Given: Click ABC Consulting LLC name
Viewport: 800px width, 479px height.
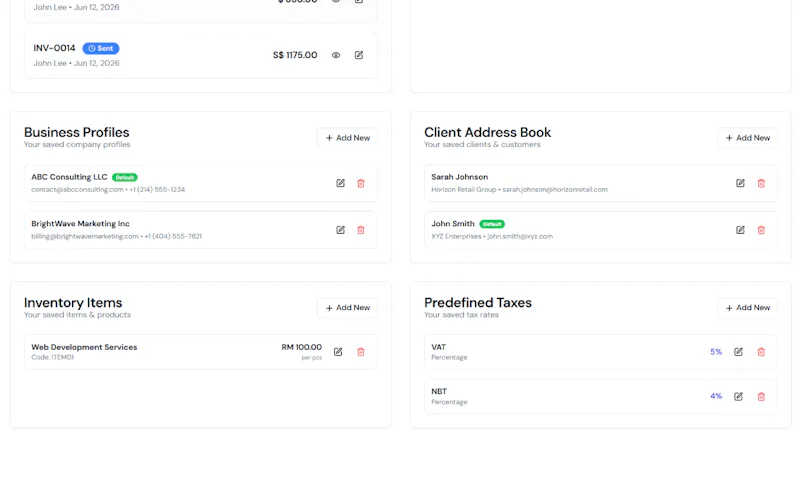Looking at the screenshot, I should (x=69, y=177).
